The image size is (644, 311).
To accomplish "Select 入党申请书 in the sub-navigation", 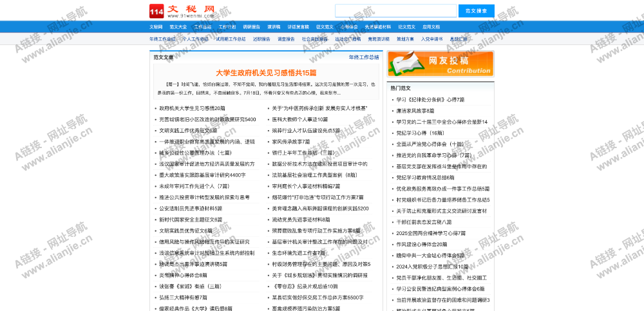I will [x=431, y=39].
